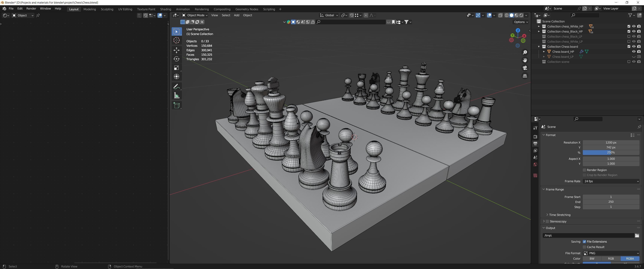Enable the Cache Result checkbox
This screenshot has width=644, height=269.
pyautogui.click(x=584, y=247)
